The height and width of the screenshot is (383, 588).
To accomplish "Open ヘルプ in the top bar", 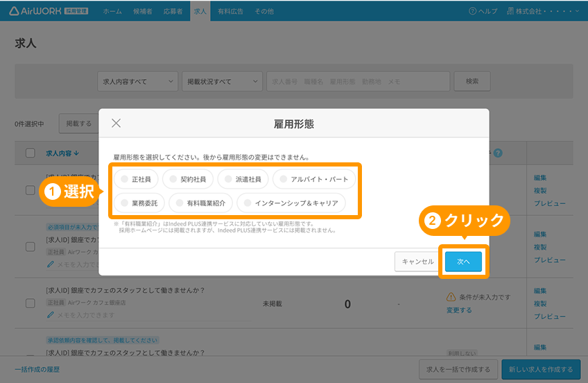I will point(483,11).
